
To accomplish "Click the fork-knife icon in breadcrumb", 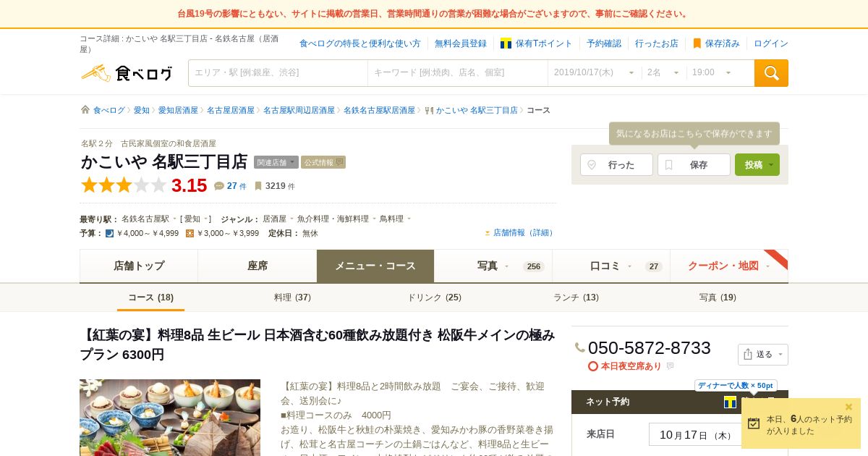I will [429, 111].
